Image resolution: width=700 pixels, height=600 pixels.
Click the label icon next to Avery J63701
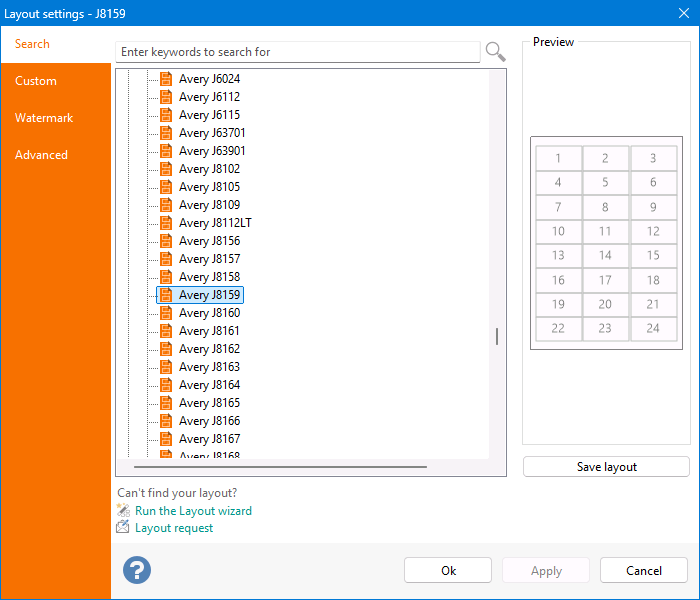[x=166, y=133]
